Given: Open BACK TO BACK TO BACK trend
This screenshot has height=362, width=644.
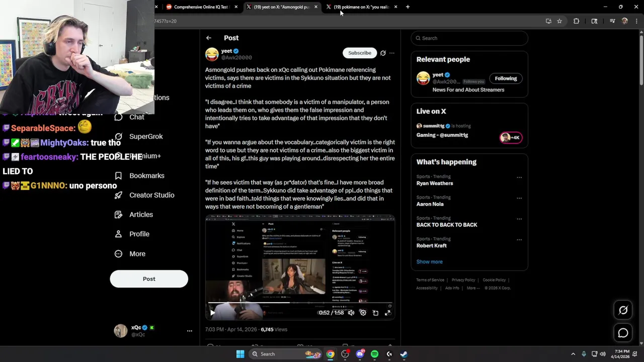Looking at the screenshot, I should [447, 225].
